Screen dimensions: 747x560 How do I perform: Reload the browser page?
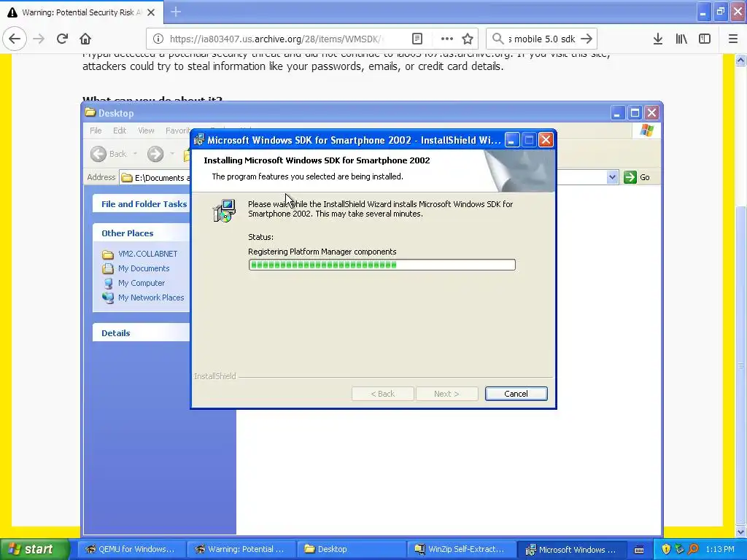[x=62, y=39]
